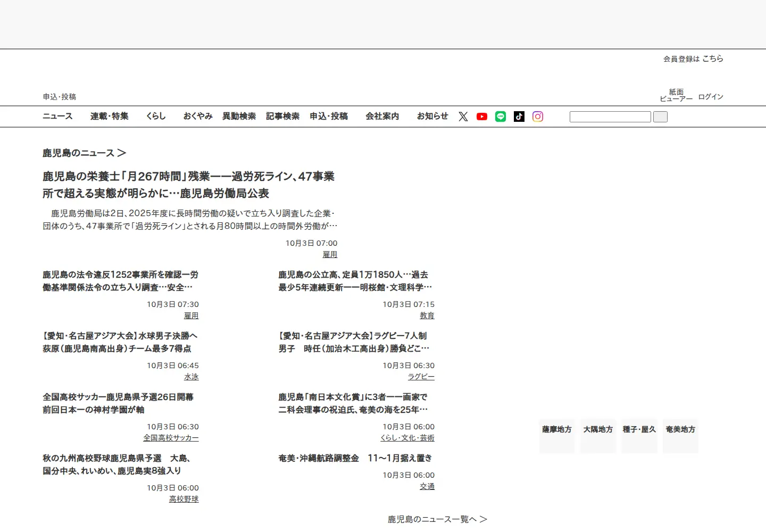Viewport: 766px width, 532px height.
Task: Click the ラグビー category tag
Action: 421,377
